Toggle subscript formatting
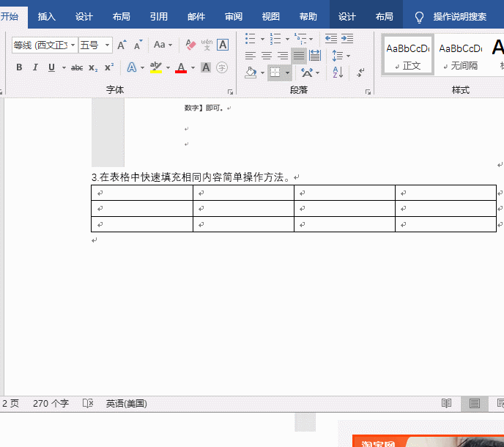Viewport: 504px width, 447px height. [93, 67]
